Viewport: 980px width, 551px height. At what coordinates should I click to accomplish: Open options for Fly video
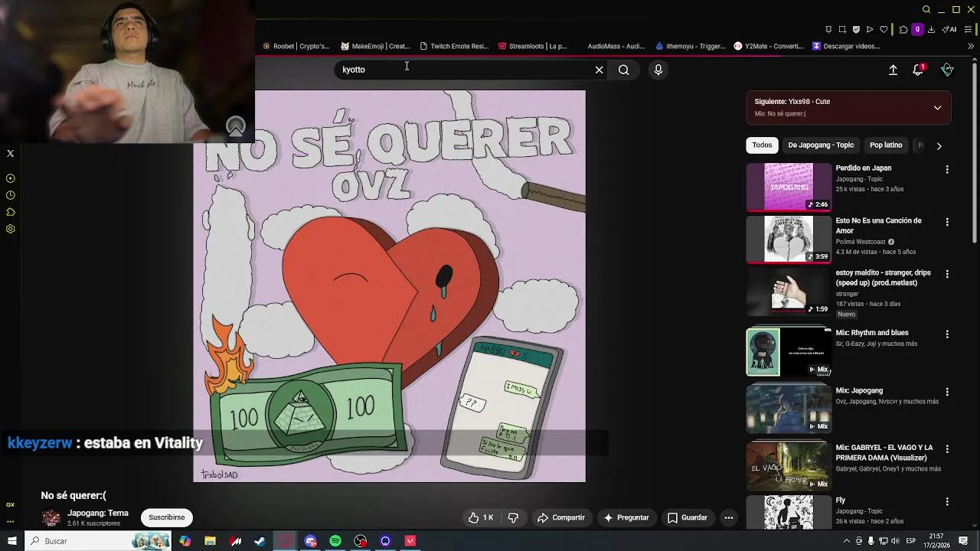(947, 502)
